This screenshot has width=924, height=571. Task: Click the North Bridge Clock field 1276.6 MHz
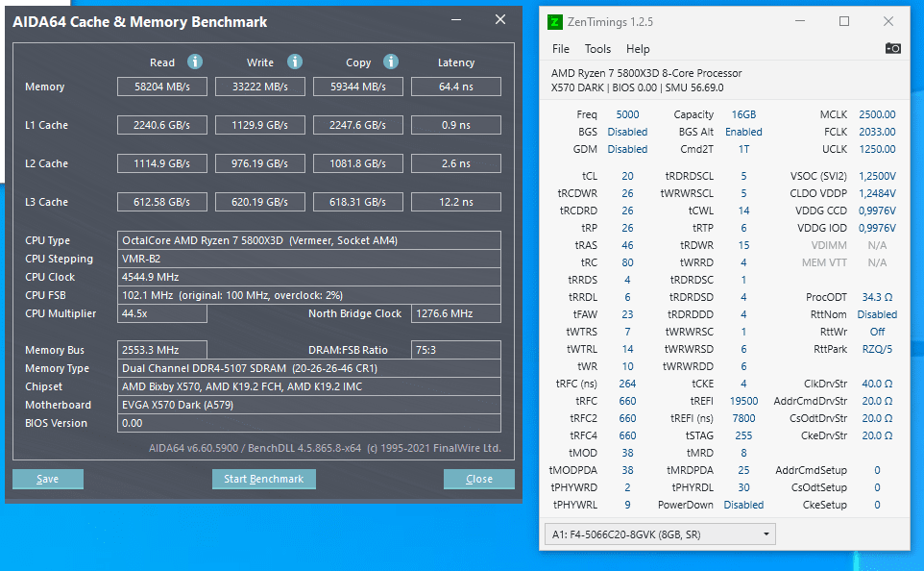point(456,313)
